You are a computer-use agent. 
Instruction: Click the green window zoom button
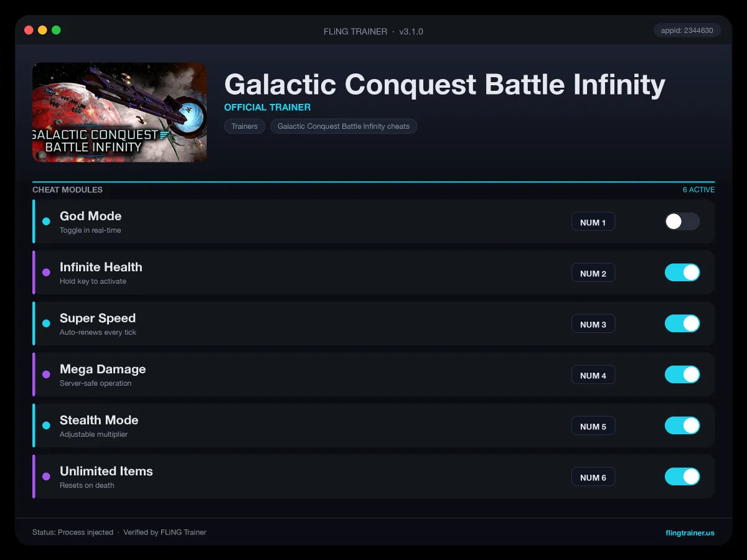pyautogui.click(x=56, y=30)
